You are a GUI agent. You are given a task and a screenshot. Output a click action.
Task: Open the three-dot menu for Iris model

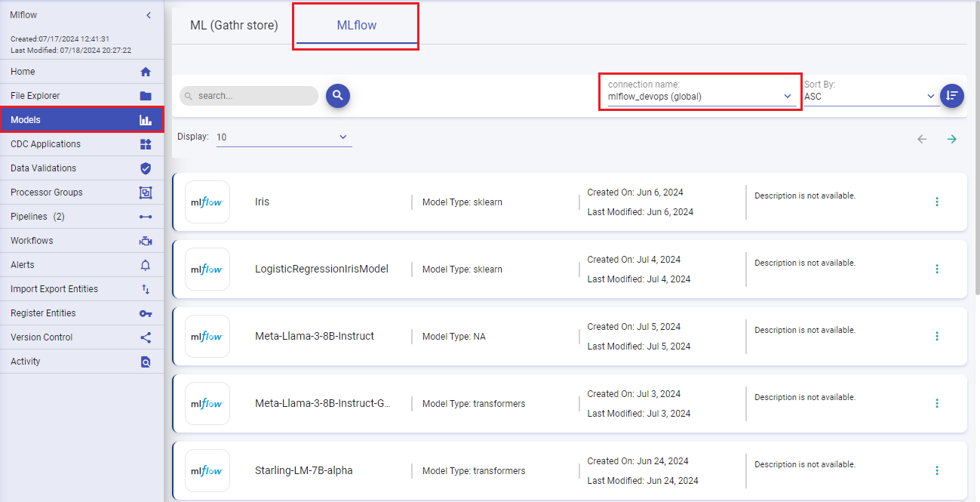pos(937,202)
